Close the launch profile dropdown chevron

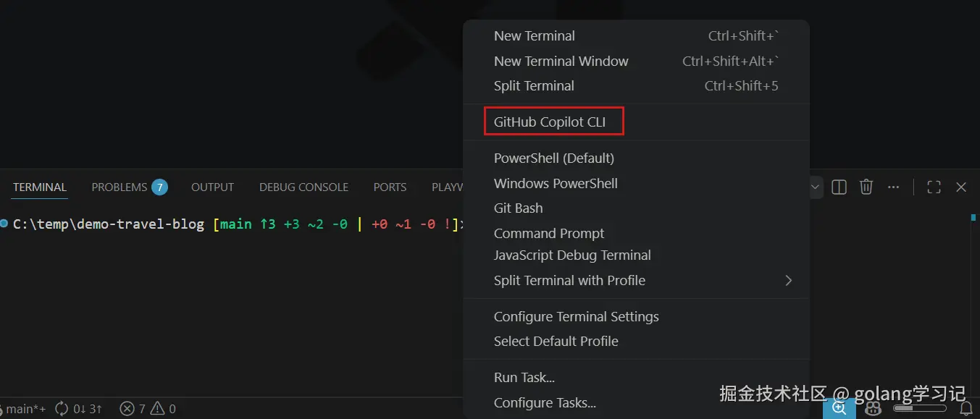tap(816, 187)
